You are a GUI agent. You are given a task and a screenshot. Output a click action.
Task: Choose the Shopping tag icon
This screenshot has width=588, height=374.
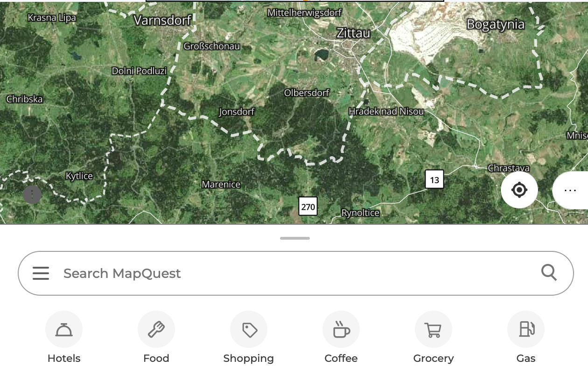249,330
